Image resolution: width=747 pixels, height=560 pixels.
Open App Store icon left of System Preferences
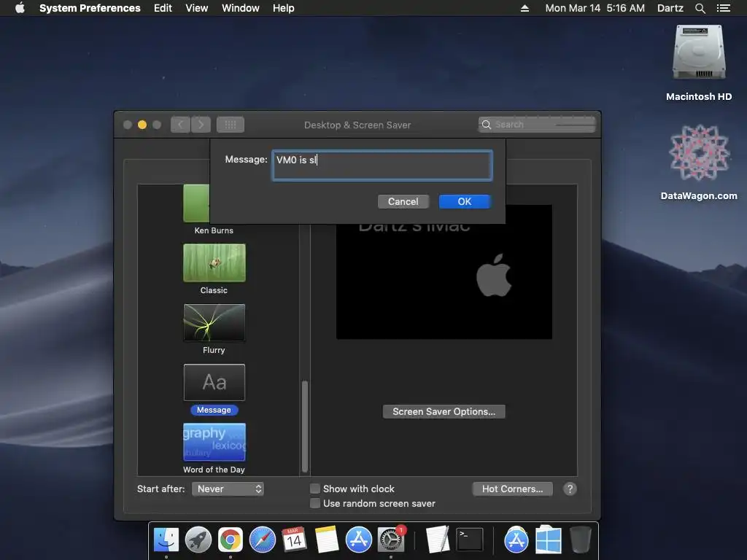[x=358, y=540]
